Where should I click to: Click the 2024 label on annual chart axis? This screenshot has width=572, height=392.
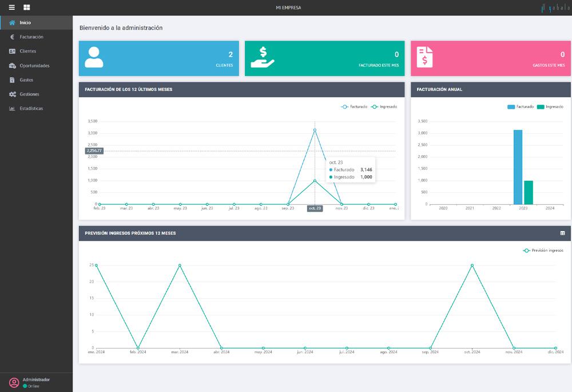[x=550, y=208]
